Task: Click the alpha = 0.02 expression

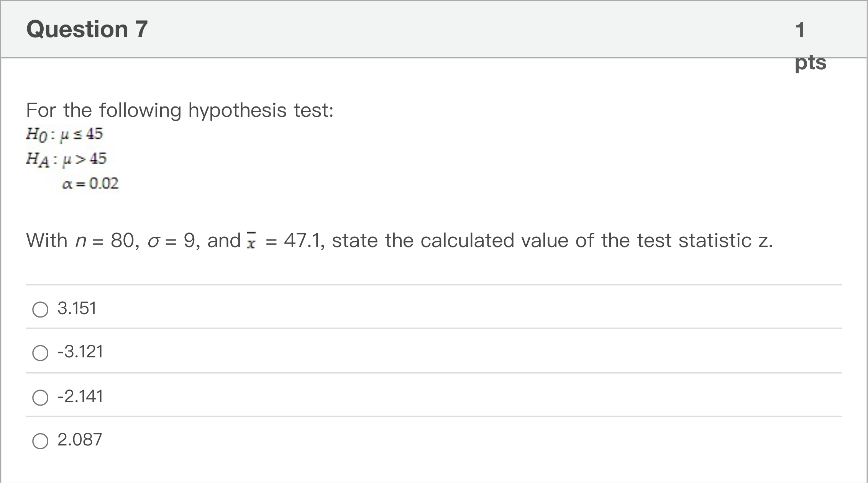Action: [x=90, y=183]
